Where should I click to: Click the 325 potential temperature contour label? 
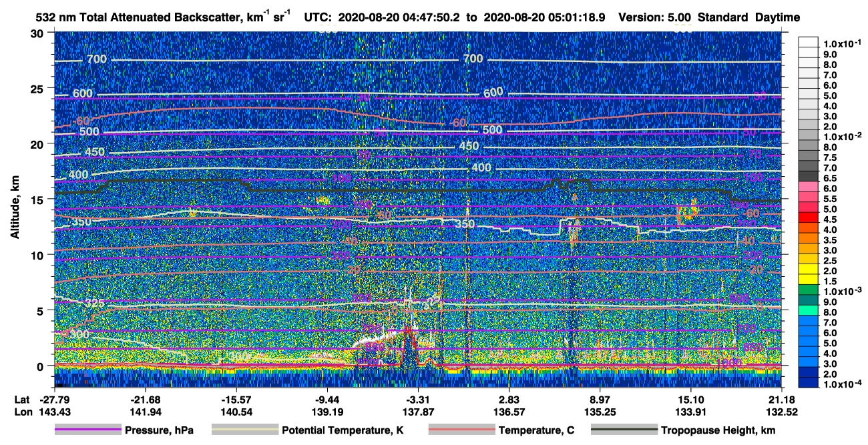pos(95,304)
